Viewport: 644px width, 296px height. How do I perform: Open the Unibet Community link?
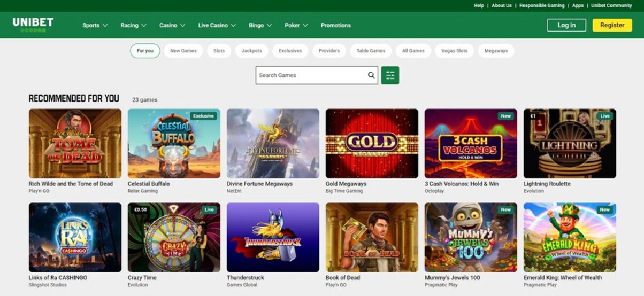pyautogui.click(x=611, y=5)
